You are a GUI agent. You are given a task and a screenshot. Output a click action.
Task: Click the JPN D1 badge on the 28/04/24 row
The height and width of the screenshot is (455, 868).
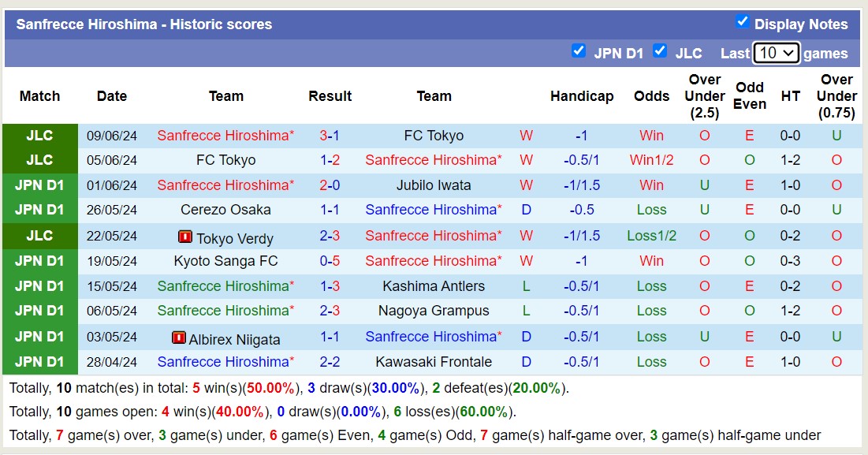39,362
